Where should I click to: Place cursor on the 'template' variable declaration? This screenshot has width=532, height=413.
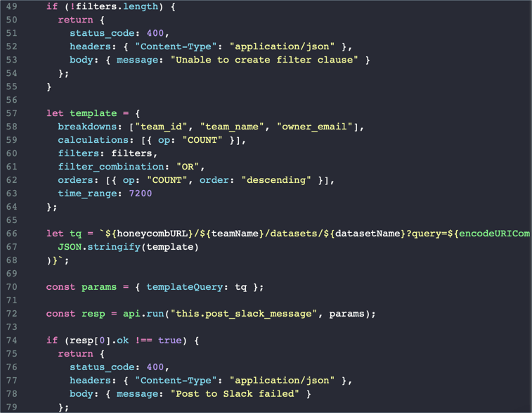pos(93,113)
